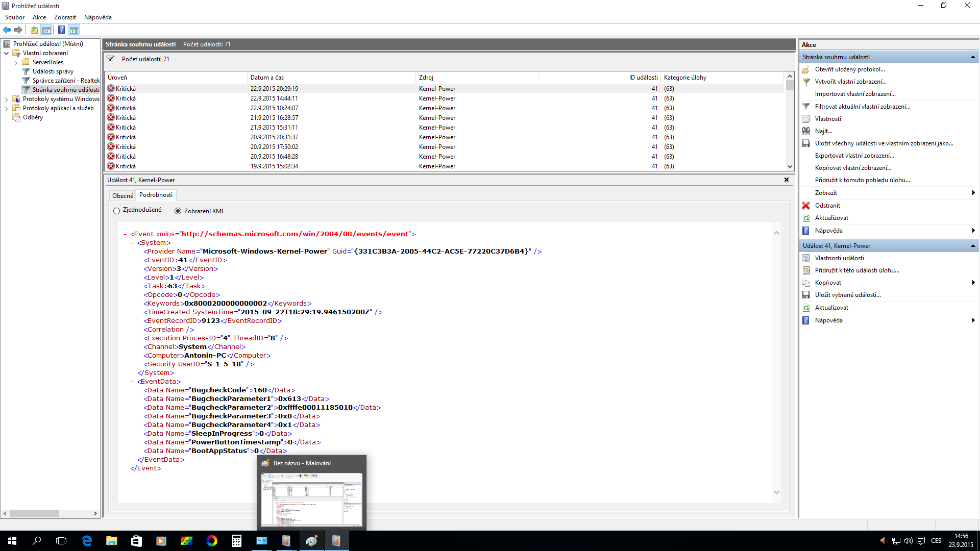Screen dimensions: 980x551
Task: Click the binoculars Najít icon
Action: coord(806,131)
